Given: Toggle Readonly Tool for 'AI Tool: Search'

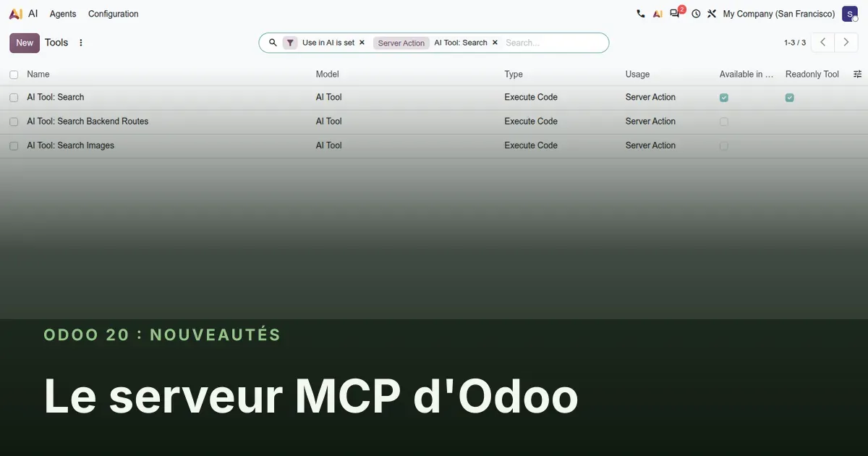Looking at the screenshot, I should point(790,98).
